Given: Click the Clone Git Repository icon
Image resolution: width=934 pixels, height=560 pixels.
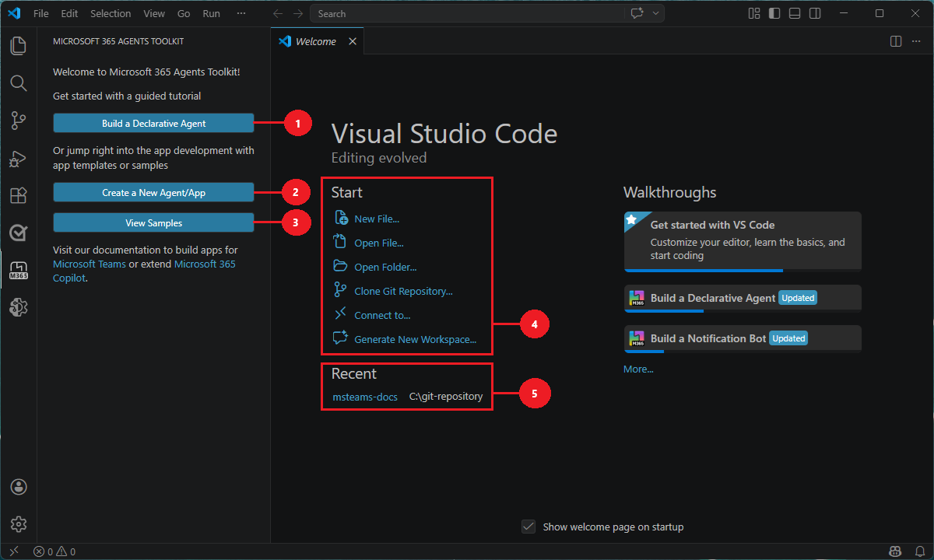Looking at the screenshot, I should 340,290.
